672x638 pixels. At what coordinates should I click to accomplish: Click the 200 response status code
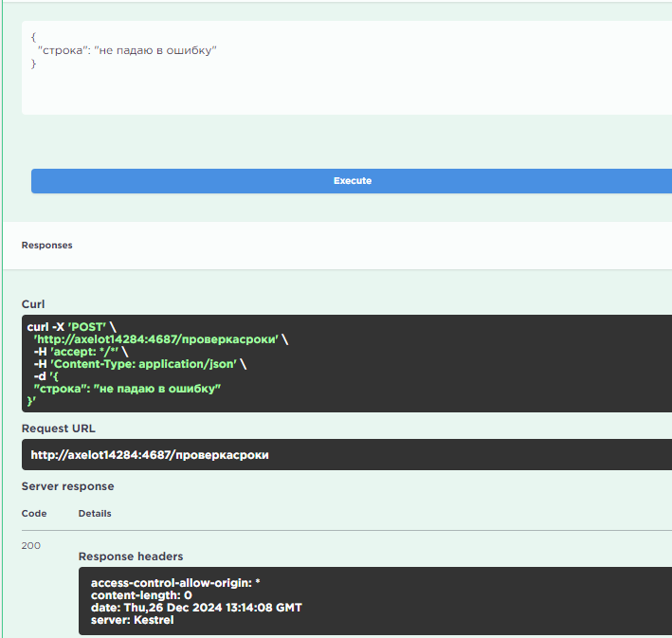[x=31, y=546]
